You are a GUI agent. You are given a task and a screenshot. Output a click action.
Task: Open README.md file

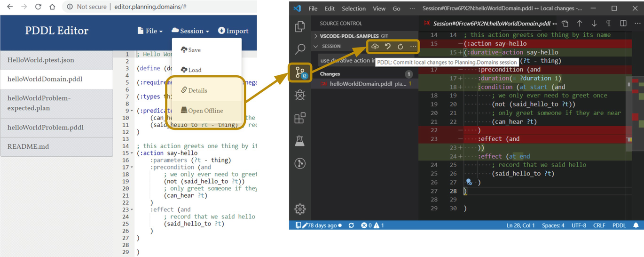click(x=56, y=146)
